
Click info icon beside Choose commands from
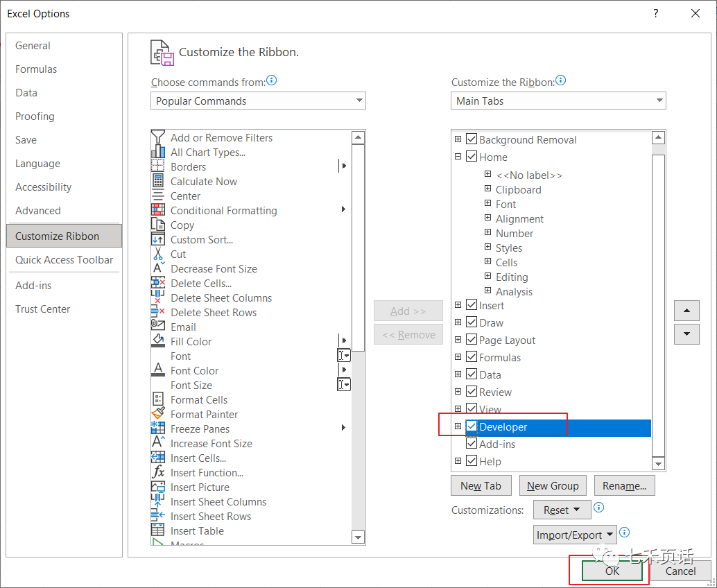[272, 80]
